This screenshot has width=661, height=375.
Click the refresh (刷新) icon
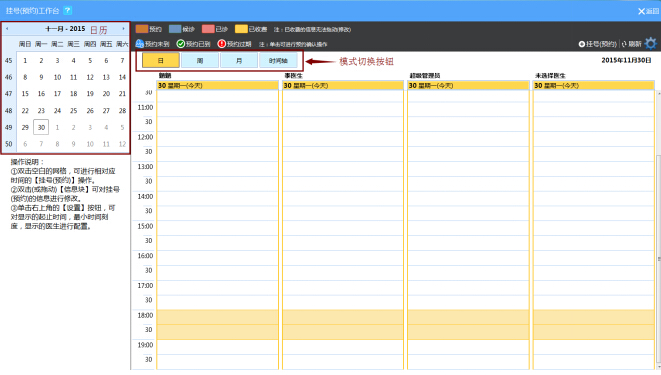[624, 44]
